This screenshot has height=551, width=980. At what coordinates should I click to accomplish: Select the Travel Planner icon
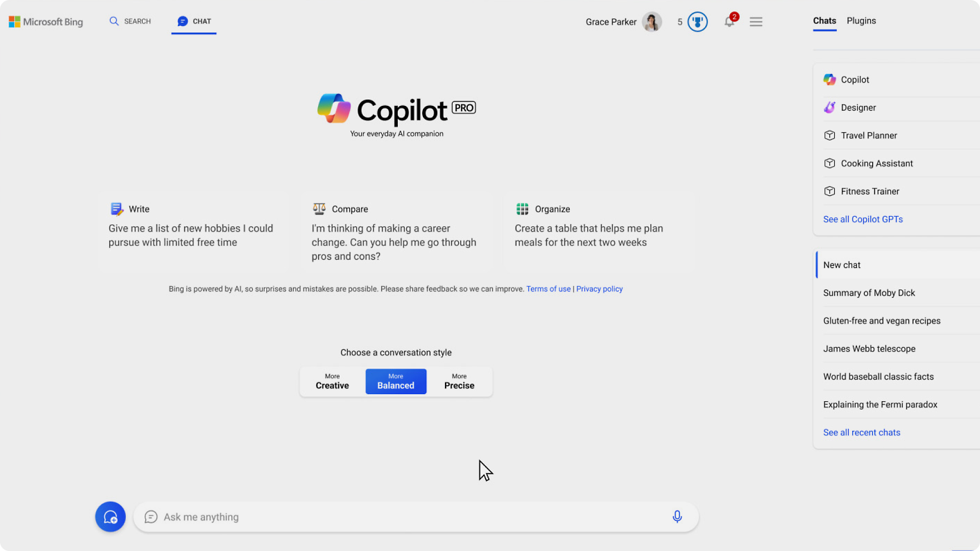829,135
